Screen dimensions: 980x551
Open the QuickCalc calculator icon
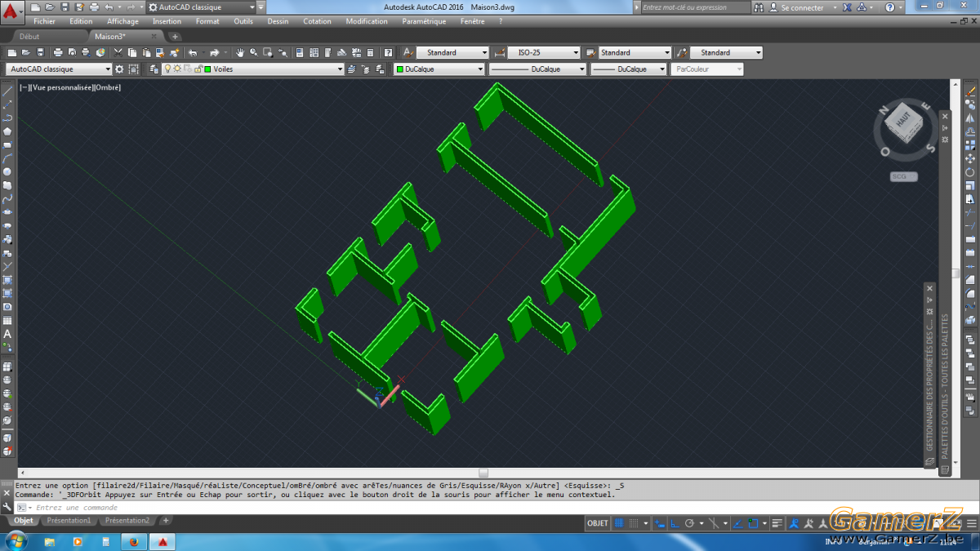click(370, 52)
